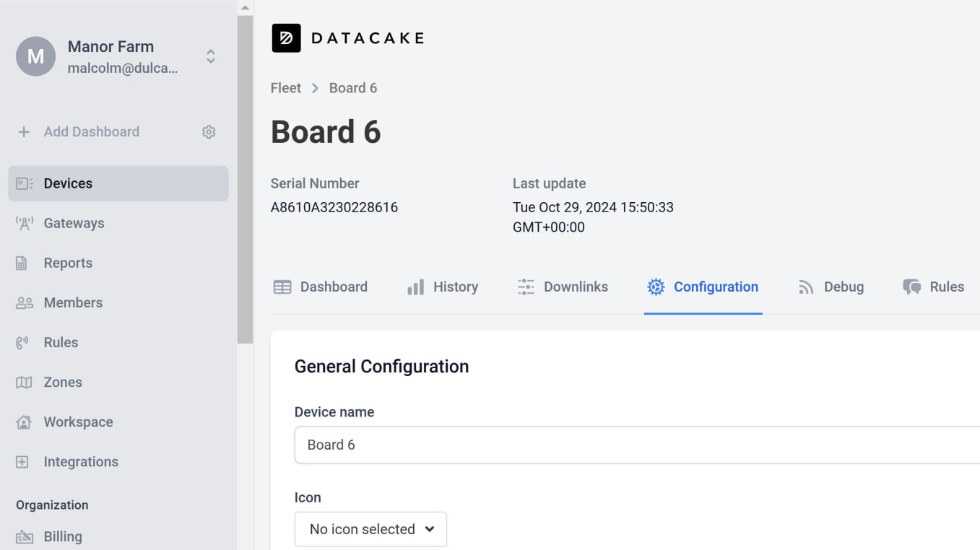
Task: Click the Reports document icon
Action: 22,263
